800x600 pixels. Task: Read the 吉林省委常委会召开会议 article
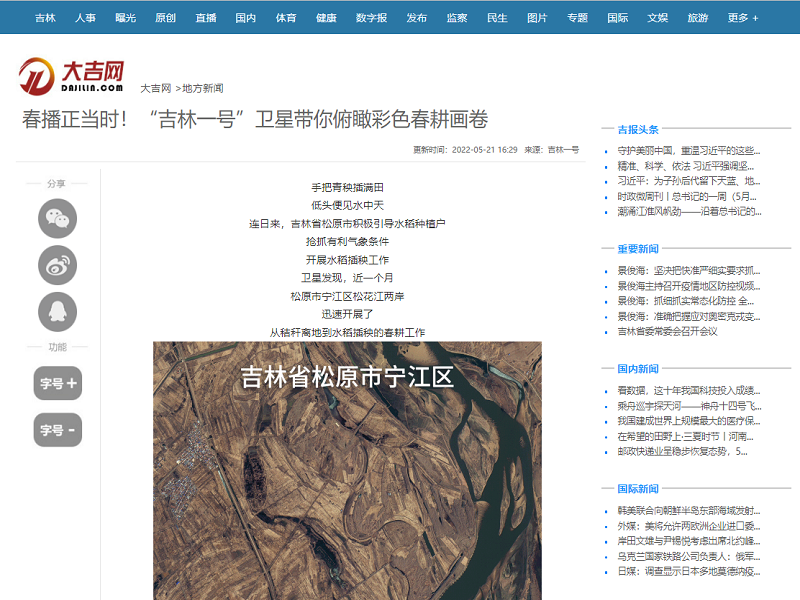(x=667, y=331)
